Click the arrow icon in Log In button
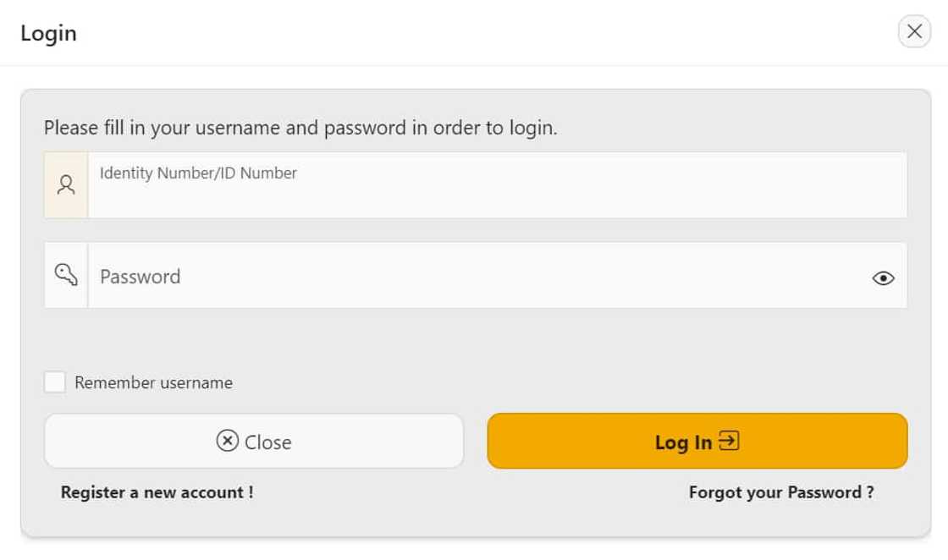The width and height of the screenshot is (948, 560). (729, 441)
